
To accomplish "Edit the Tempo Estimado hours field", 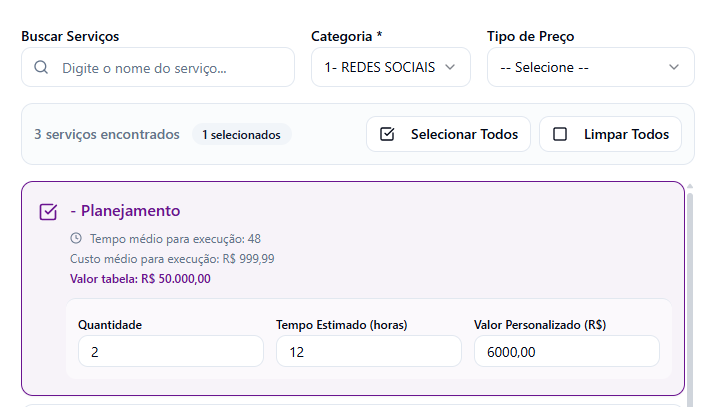I will 368,351.
